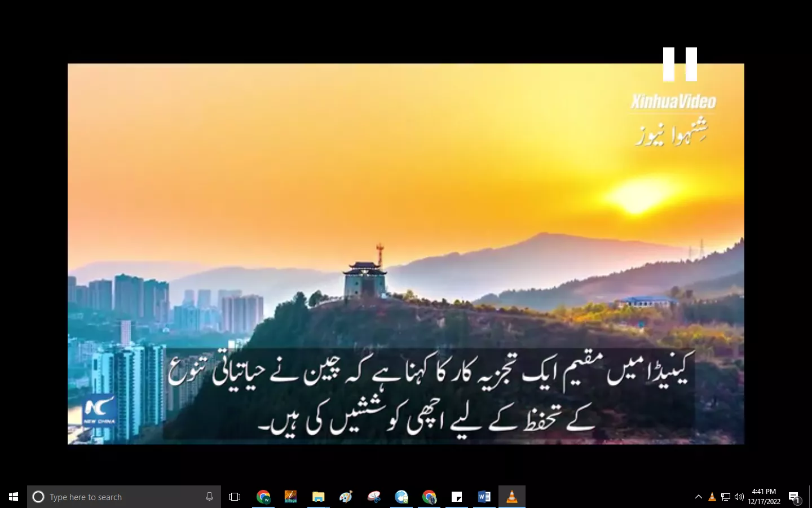Click the VLC cone in system tray
Screen dimensions: 812x508
[x=712, y=497]
